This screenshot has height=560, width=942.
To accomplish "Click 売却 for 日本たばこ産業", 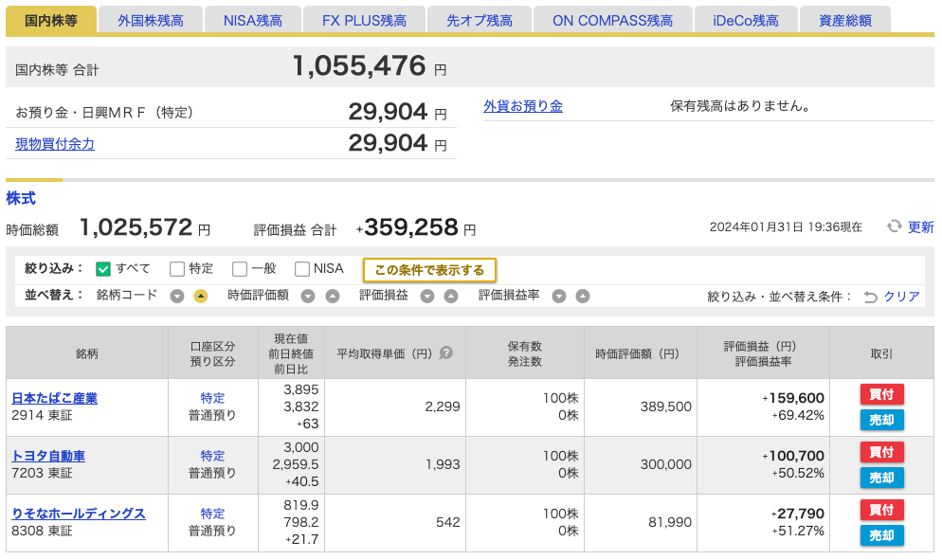I will click(882, 420).
